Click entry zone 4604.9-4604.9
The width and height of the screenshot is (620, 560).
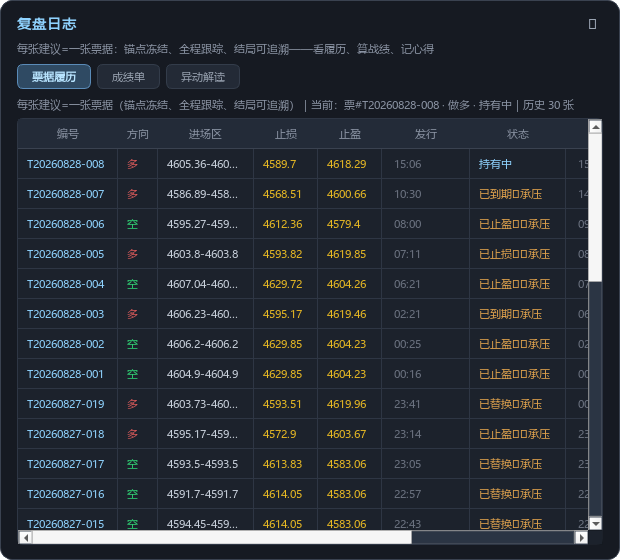pos(202,374)
